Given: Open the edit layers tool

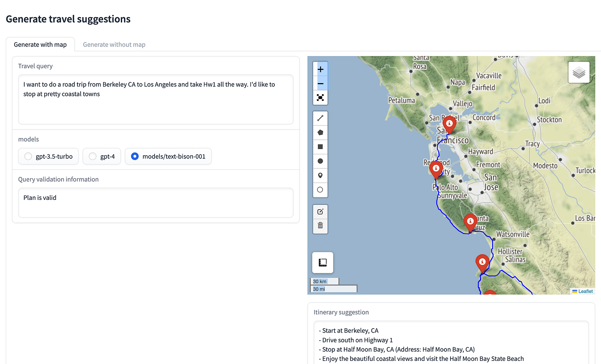Looking at the screenshot, I should pos(320,211).
